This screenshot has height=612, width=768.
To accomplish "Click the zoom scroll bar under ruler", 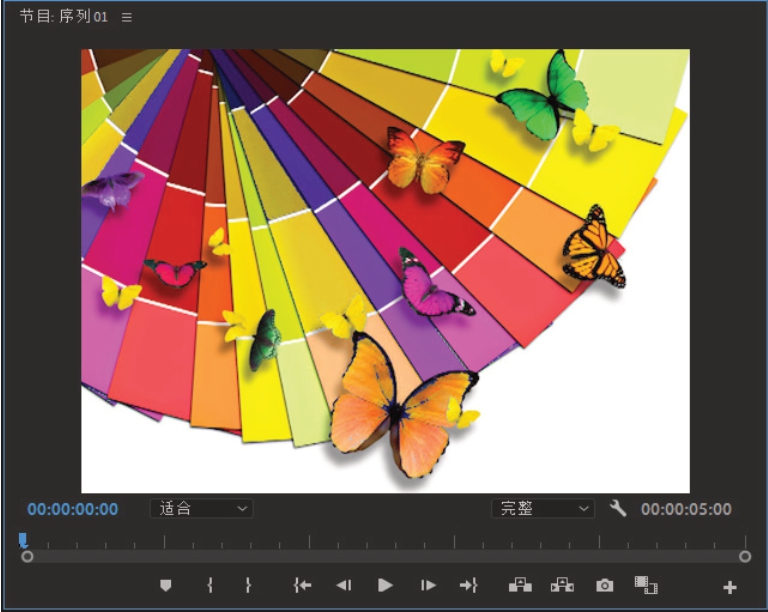I will point(386,557).
